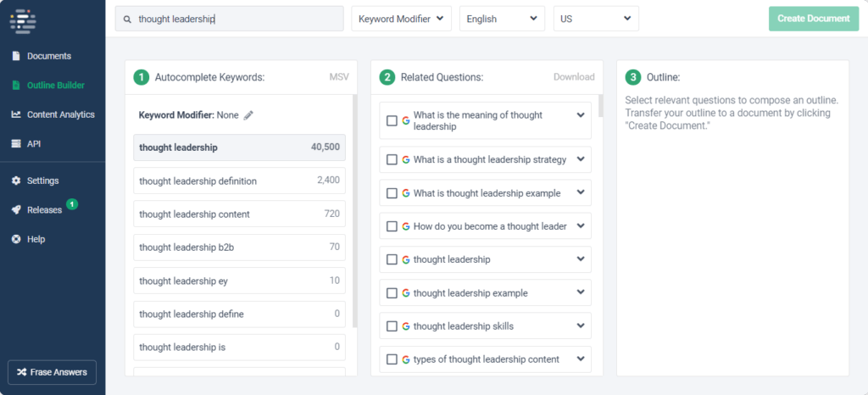
Task: Click the pencil icon beside Keyword Modifier
Action: click(x=248, y=115)
